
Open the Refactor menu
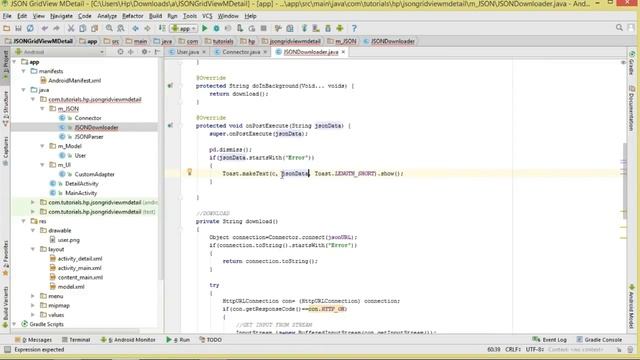tap(133, 16)
